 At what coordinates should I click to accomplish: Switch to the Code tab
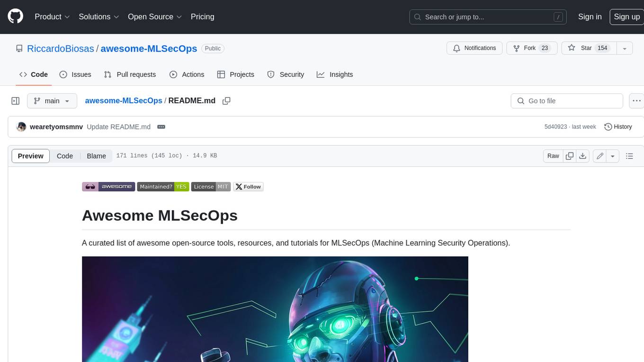[x=34, y=74]
